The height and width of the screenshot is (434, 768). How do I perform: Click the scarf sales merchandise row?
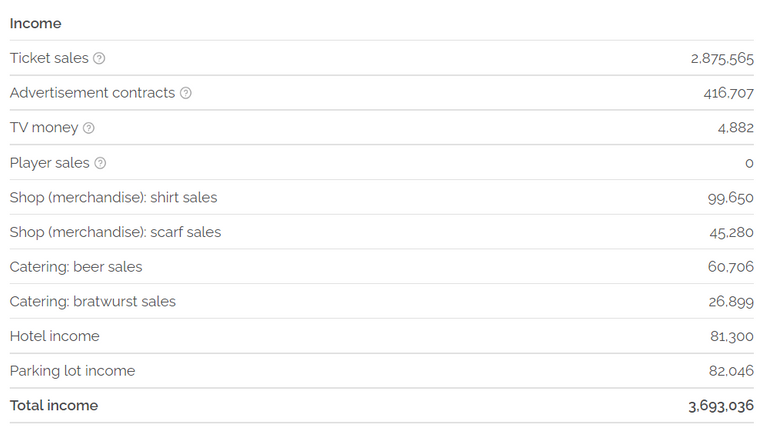click(x=382, y=232)
